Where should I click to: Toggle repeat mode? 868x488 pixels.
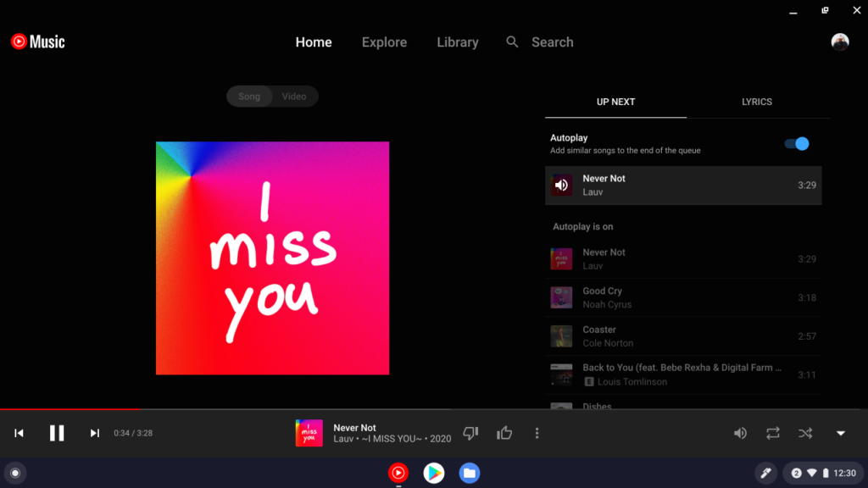pos(773,433)
